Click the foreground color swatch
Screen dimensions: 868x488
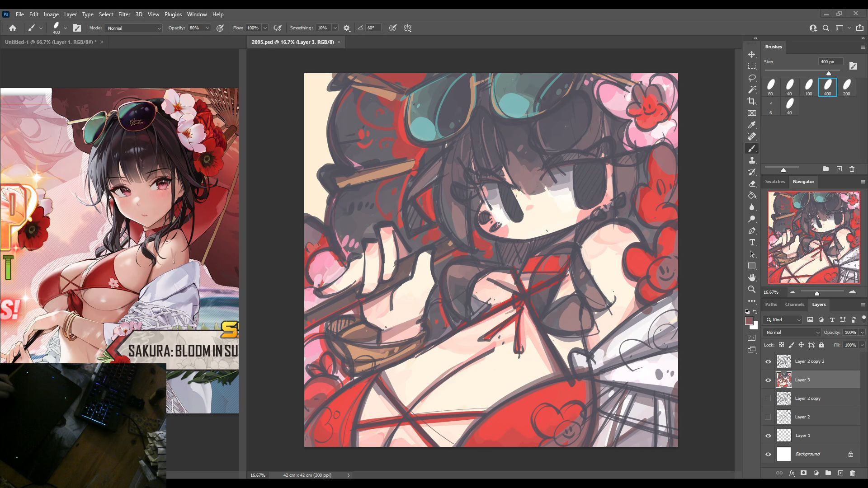click(749, 321)
